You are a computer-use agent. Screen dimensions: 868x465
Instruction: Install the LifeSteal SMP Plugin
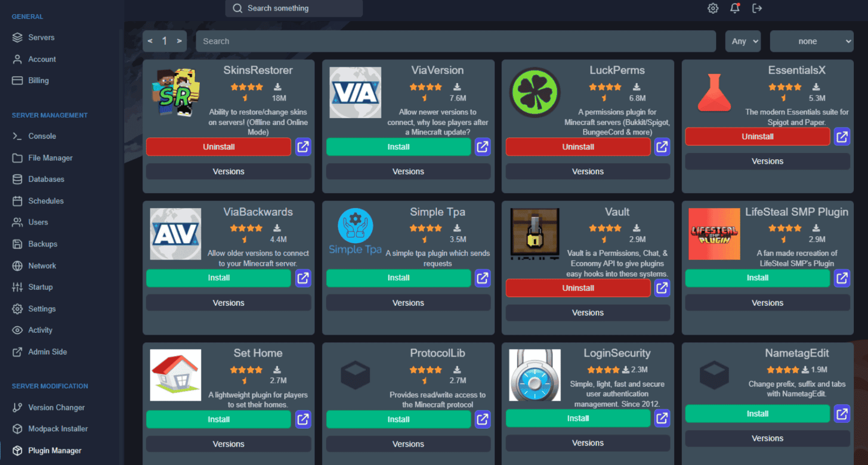coord(757,278)
